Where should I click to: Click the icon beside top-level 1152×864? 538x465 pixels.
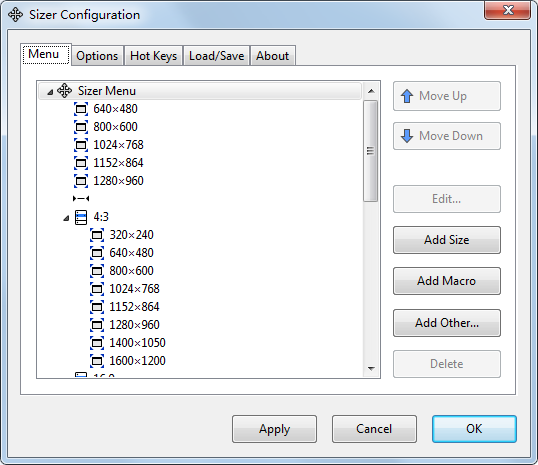tap(81, 163)
